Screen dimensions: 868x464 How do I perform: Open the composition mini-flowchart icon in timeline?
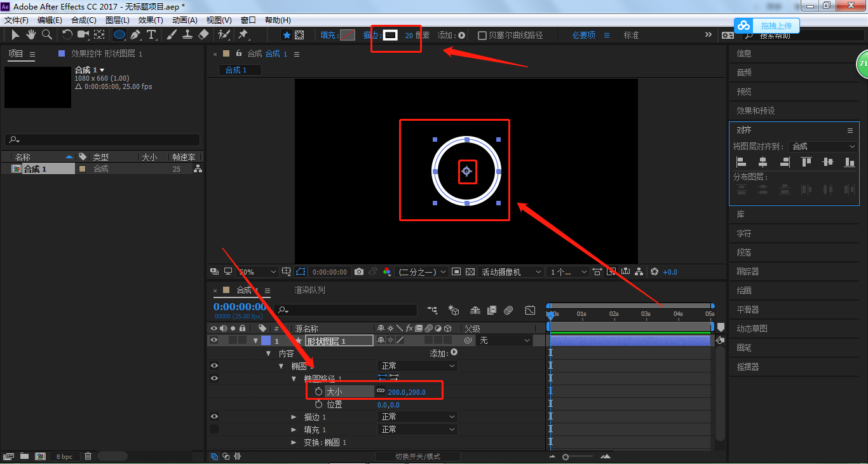click(x=433, y=310)
